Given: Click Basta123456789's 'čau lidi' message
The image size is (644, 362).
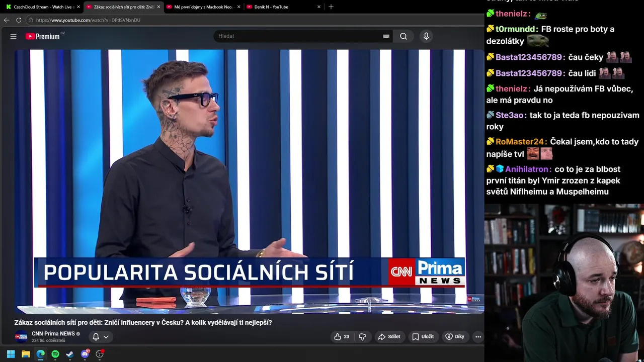Looking at the screenshot, I should pyautogui.click(x=582, y=73).
